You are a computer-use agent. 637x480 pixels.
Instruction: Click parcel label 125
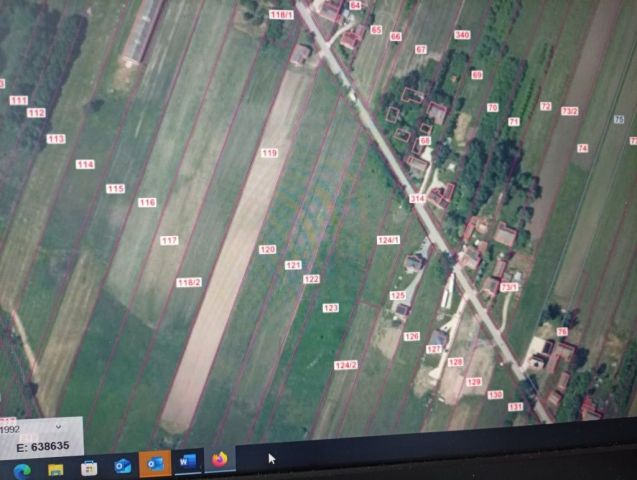click(397, 295)
